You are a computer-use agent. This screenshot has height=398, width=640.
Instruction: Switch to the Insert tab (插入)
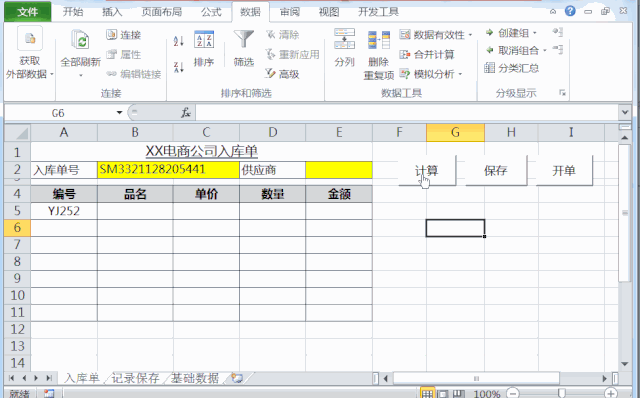click(112, 12)
